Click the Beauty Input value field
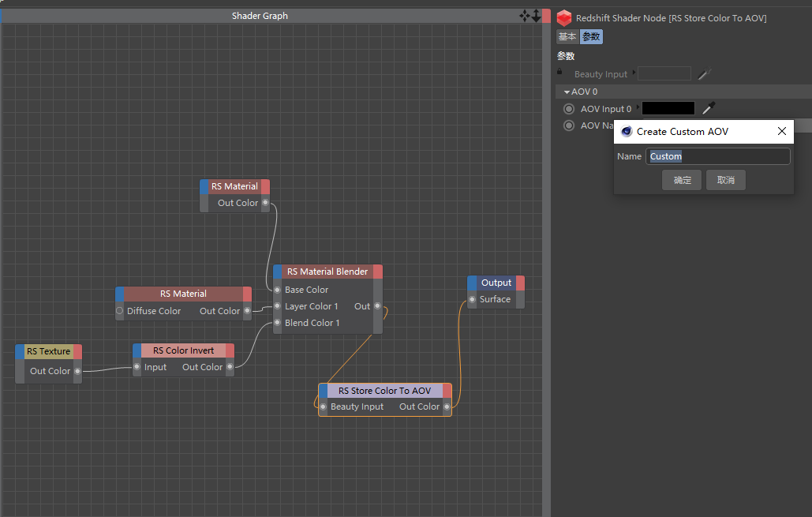The width and height of the screenshot is (812, 517). [664, 73]
